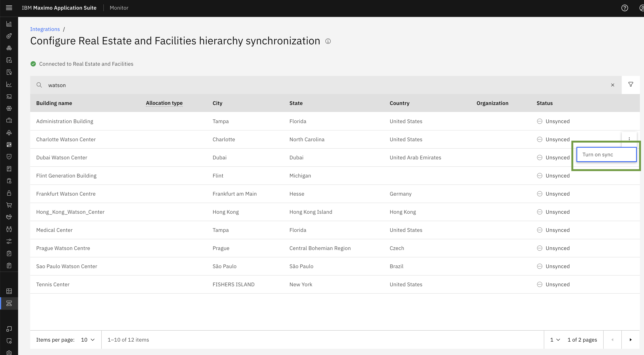Select the Frankfurt Watson Centre row name
The width and height of the screenshot is (644, 355).
[66, 194]
